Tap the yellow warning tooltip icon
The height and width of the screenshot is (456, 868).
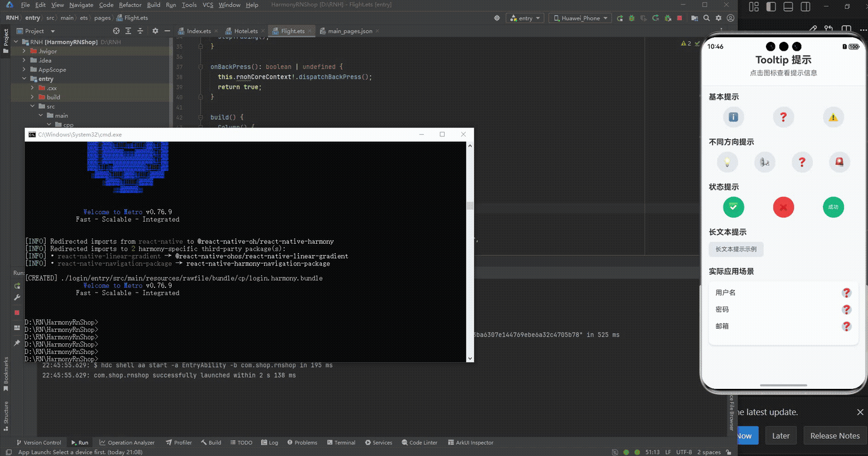click(x=833, y=117)
